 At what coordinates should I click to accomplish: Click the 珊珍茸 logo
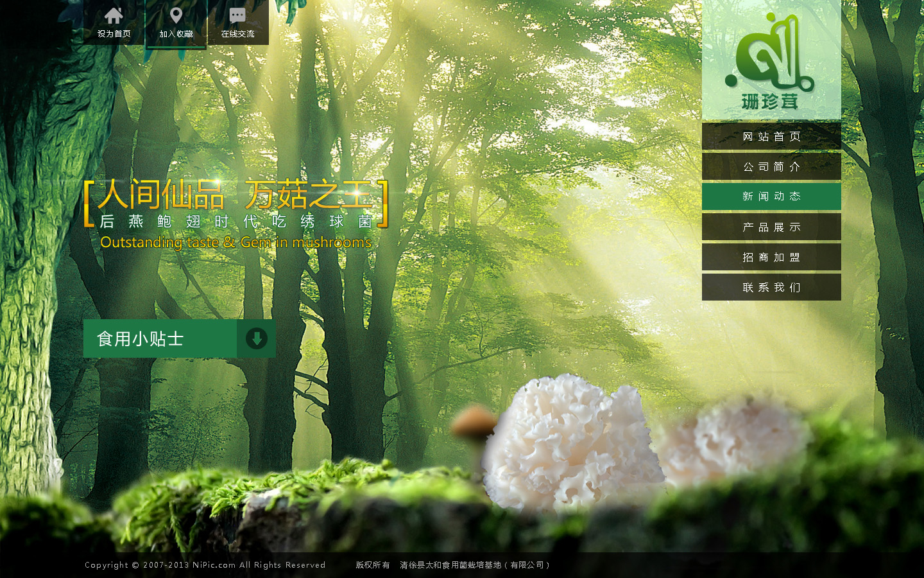pyautogui.click(x=771, y=61)
